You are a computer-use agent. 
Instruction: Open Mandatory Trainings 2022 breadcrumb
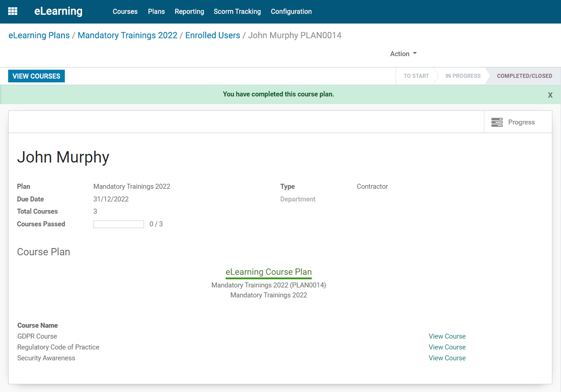pos(127,35)
